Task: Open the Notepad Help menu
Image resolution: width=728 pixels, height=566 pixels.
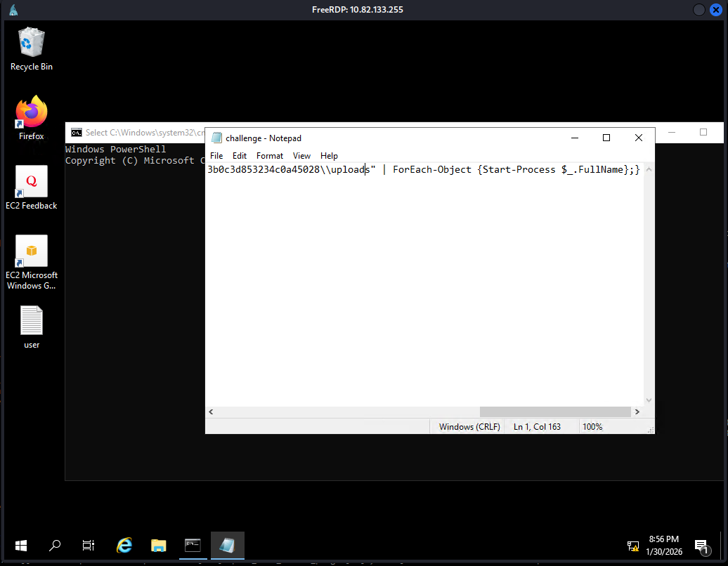Action: click(329, 156)
